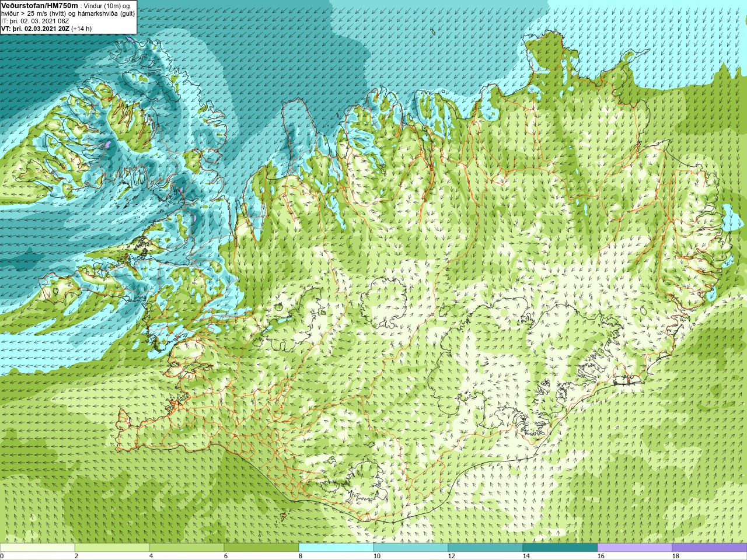
Task: Click the "(+14 h)" forecast offset text
Action: pyautogui.click(x=81, y=29)
